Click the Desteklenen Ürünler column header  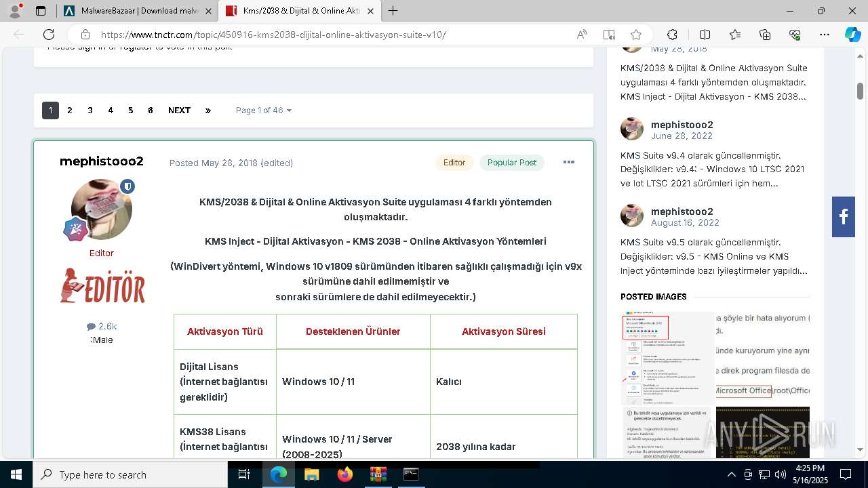[353, 331]
